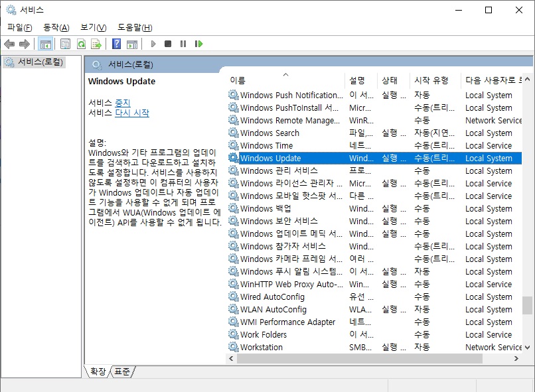
Task: Toggle the action pane toolbar icon
Action: click(132, 44)
